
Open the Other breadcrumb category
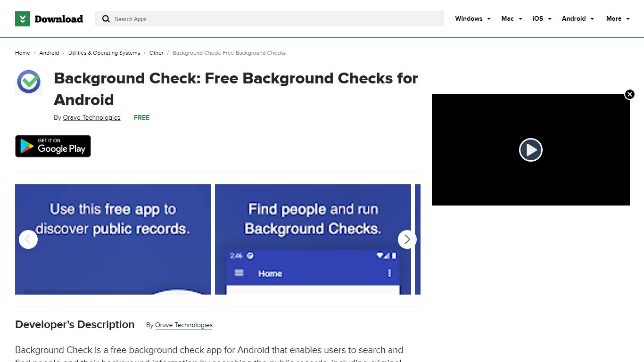pyautogui.click(x=157, y=53)
